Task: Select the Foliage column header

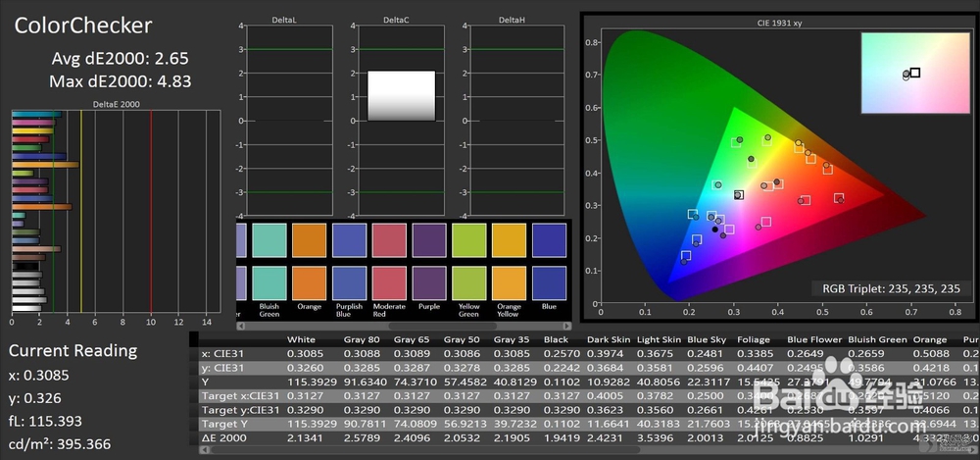Action: [x=753, y=339]
